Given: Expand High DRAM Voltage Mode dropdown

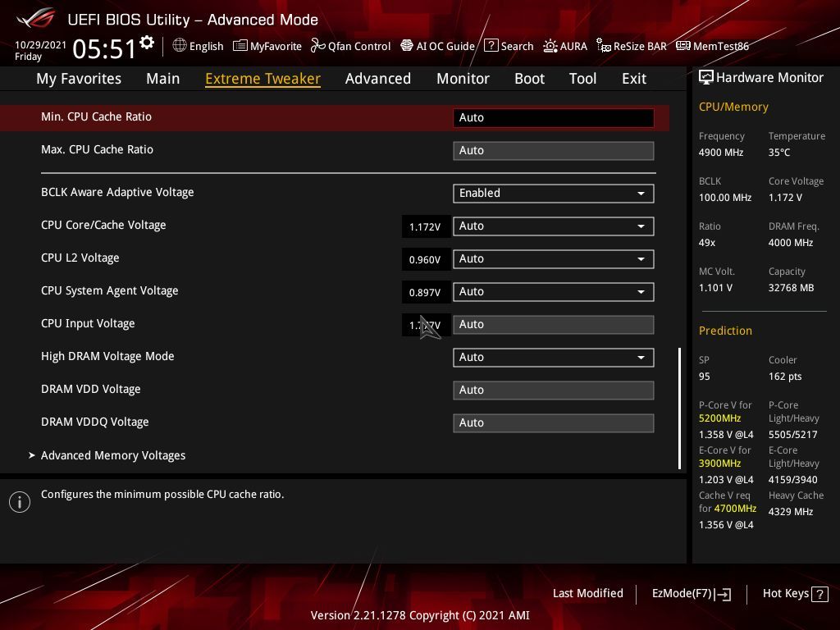Looking at the screenshot, I should [x=554, y=358].
